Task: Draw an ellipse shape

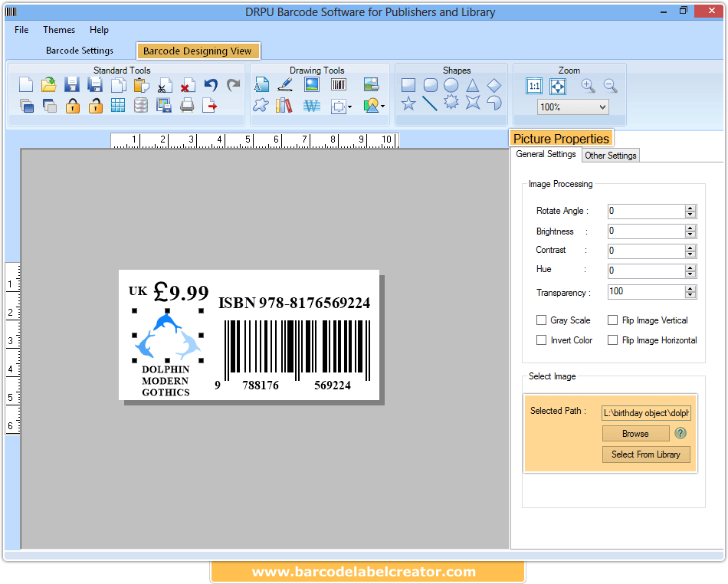Action: (x=451, y=85)
